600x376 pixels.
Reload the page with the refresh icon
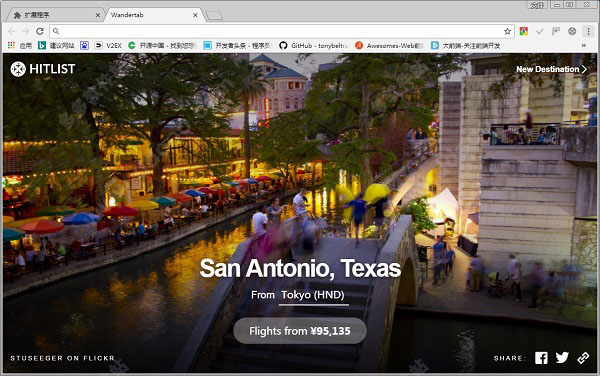(40, 31)
